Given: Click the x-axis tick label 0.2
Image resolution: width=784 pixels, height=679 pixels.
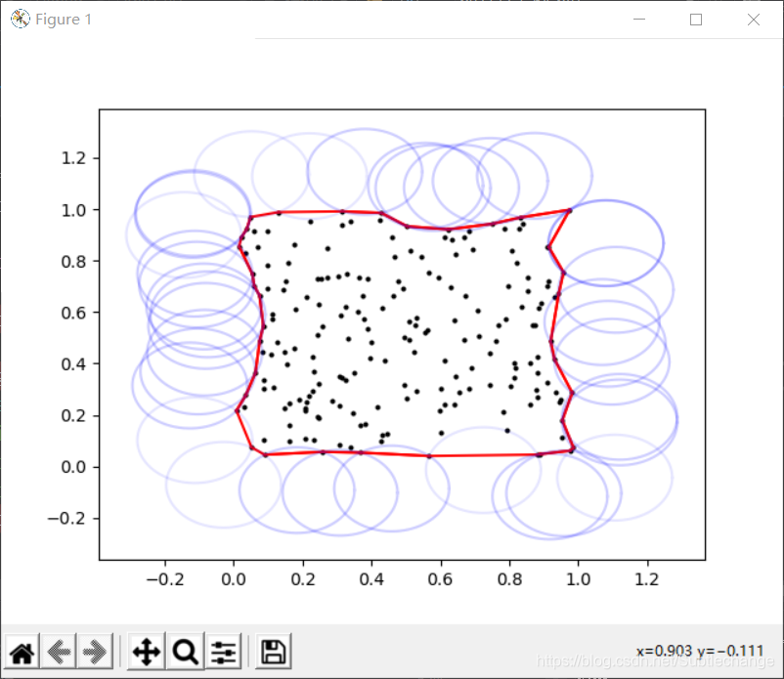Looking at the screenshot, I should (x=303, y=579).
